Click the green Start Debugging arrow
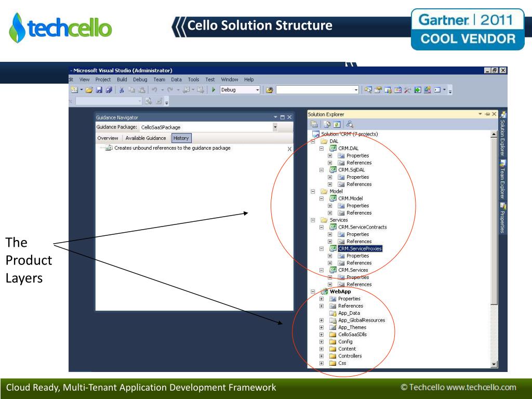532x399 pixels. pos(214,90)
